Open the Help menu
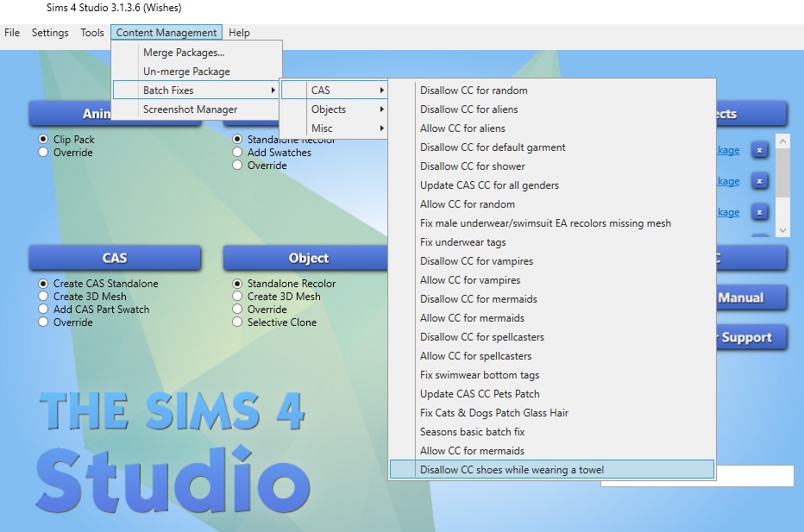The image size is (804, 532). tap(239, 32)
